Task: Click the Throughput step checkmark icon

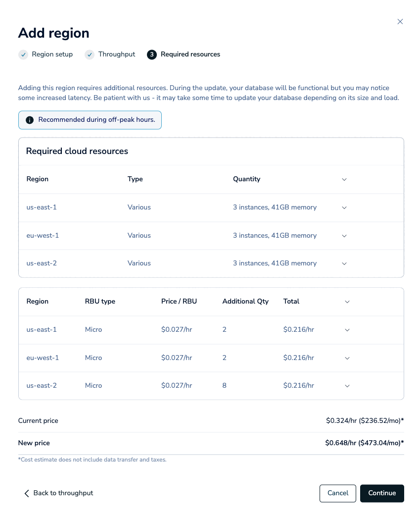Action: click(90, 54)
